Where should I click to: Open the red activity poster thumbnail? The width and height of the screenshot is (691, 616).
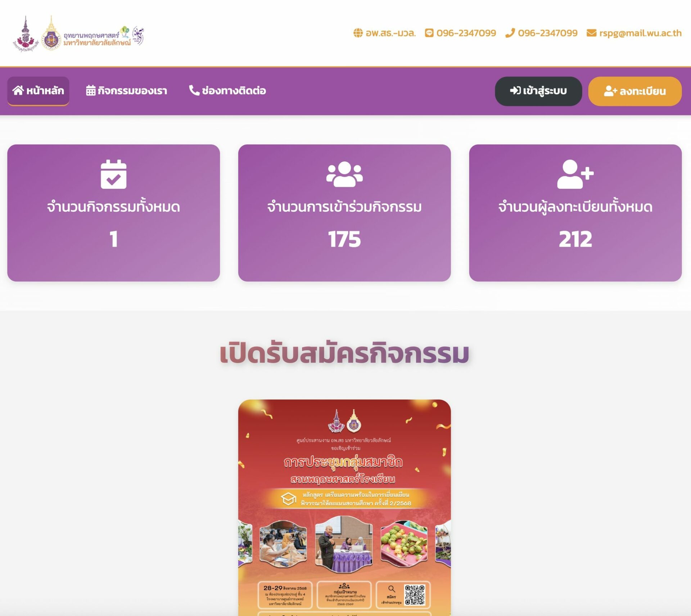click(x=344, y=507)
